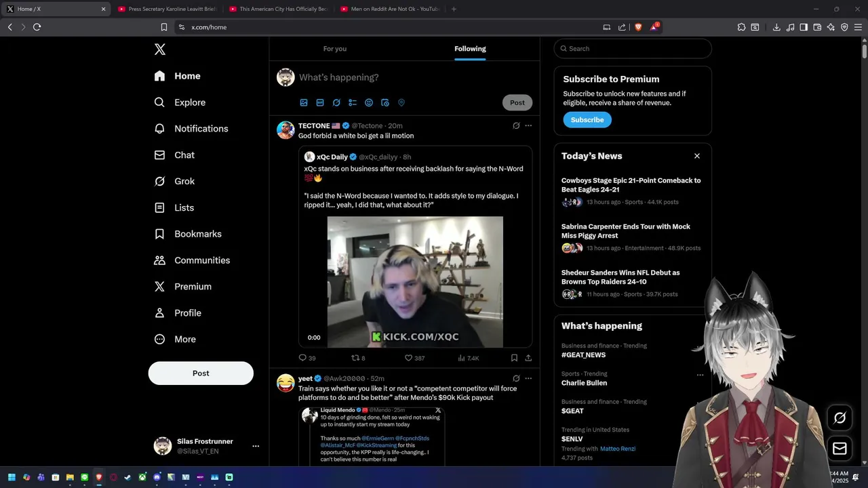The width and height of the screenshot is (868, 488).
Task: Bookmark this page in address bar
Action: tap(164, 27)
